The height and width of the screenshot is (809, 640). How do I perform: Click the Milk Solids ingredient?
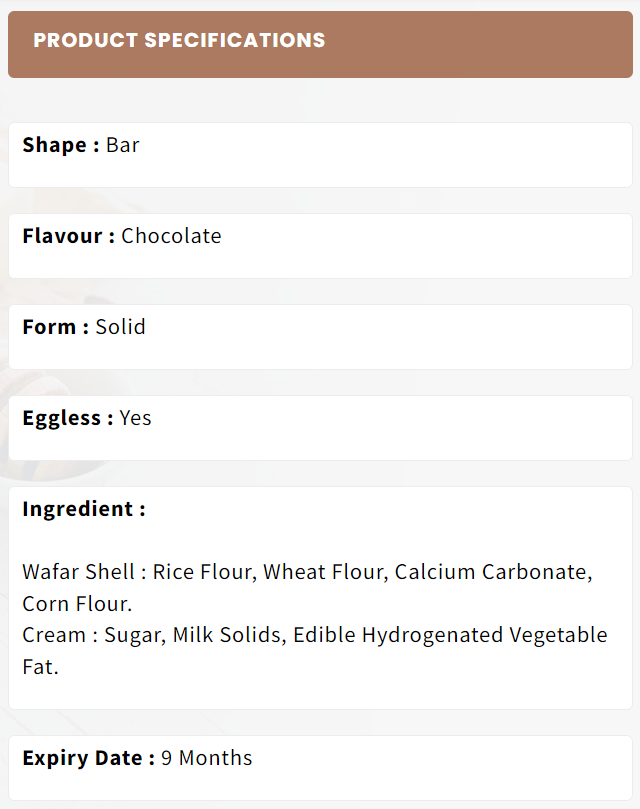coord(229,635)
